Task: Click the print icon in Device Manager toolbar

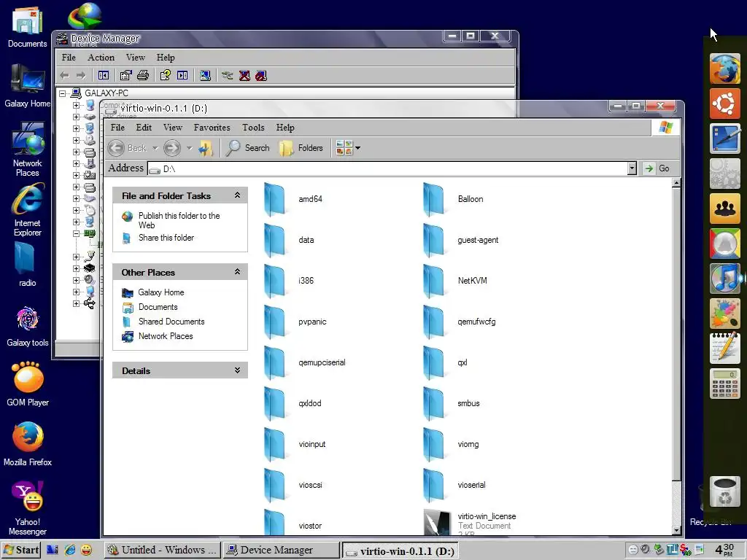Action: [143, 75]
